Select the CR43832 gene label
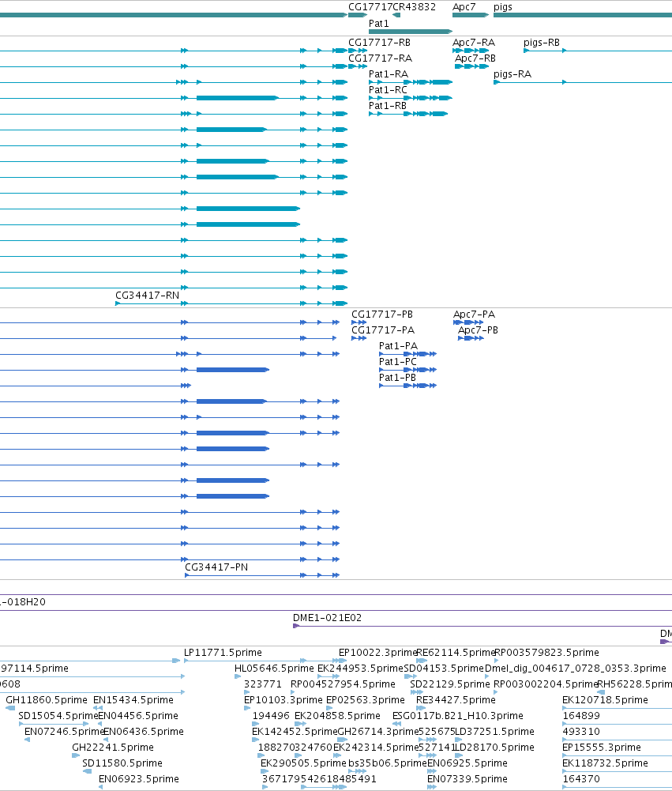This screenshot has height=791, width=672. 414,7
